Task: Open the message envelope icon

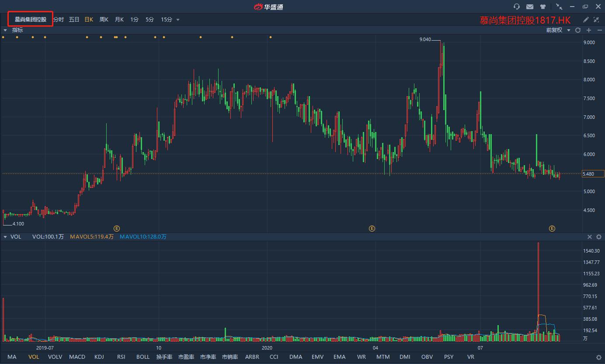Action: coord(529,7)
